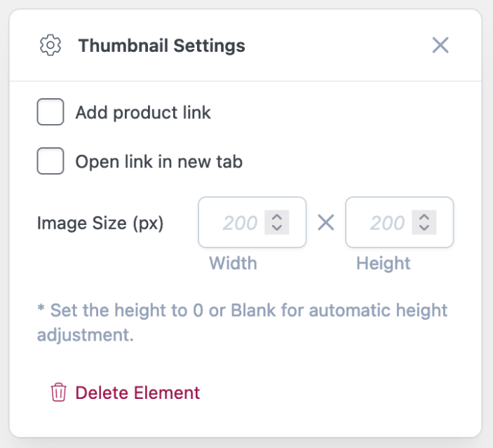Screen dimensions: 493x448
Task: Click the Width label under the field
Action: pos(233,264)
